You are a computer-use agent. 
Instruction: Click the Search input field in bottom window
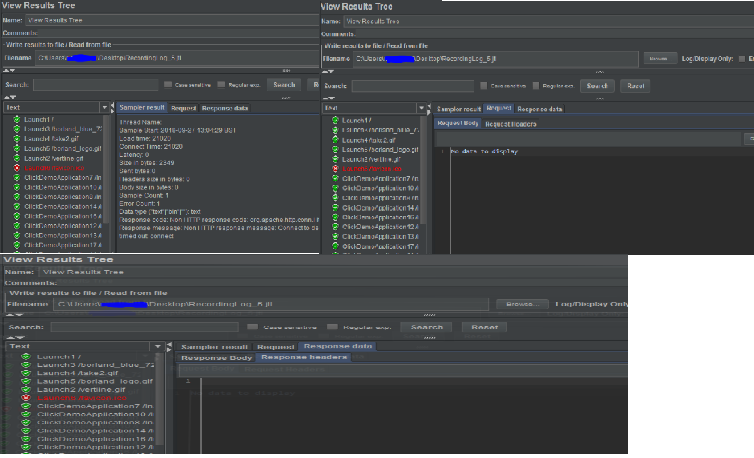click(143, 327)
